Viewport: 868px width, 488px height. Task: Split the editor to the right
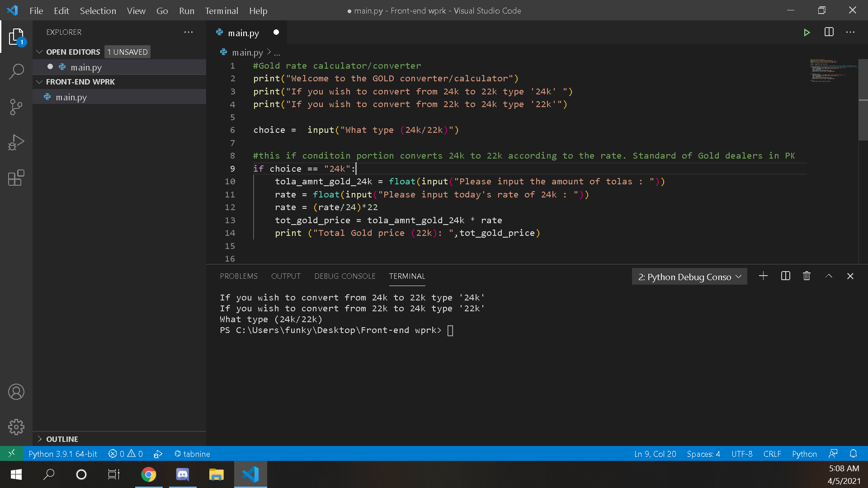click(x=829, y=33)
